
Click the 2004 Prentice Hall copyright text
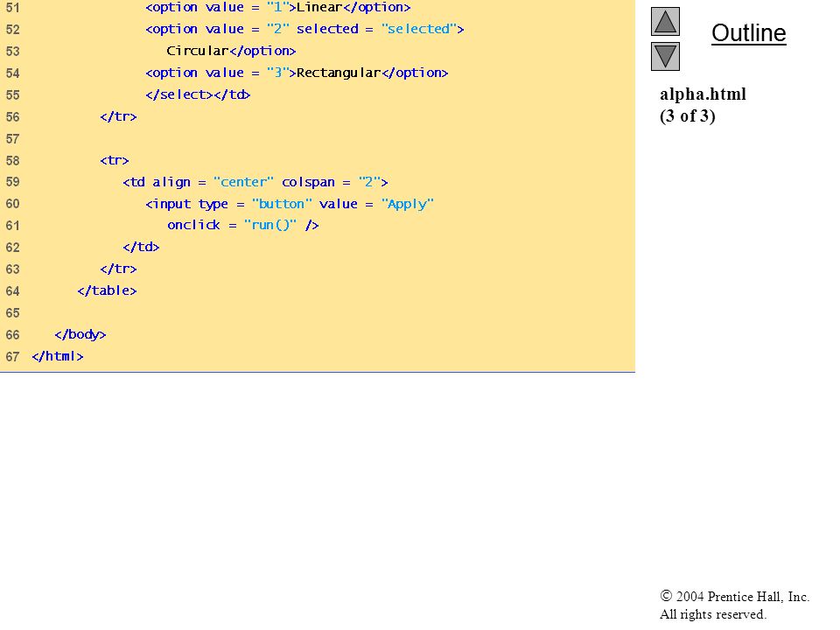[734, 596]
